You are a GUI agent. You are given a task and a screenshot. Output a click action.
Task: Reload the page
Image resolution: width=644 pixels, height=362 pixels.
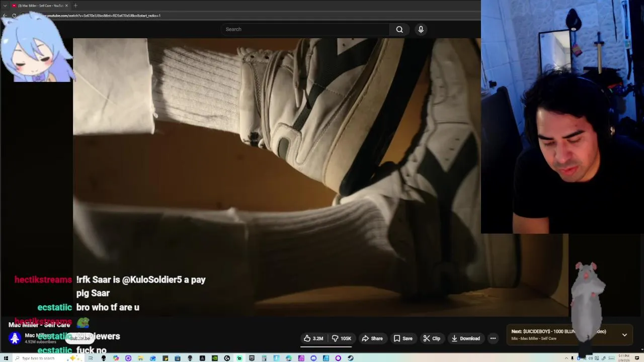tap(14, 16)
